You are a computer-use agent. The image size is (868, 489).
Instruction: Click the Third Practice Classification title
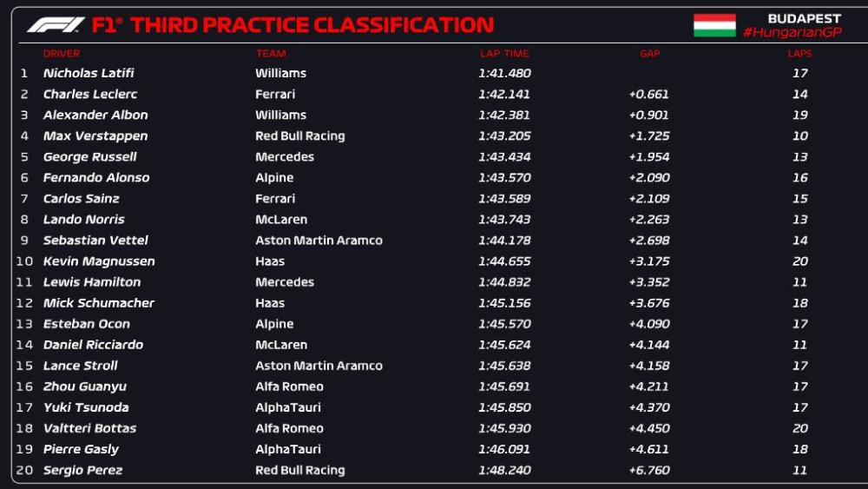click(312, 25)
